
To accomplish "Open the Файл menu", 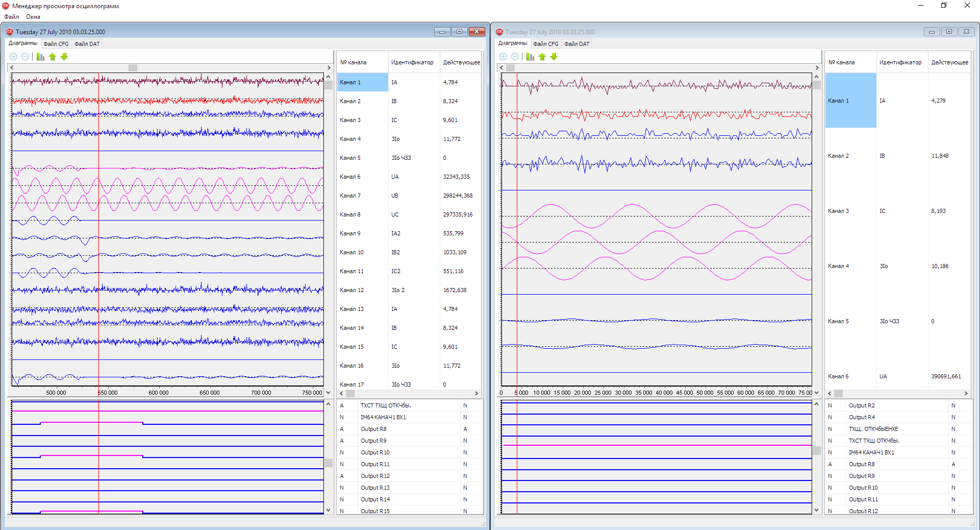I will tap(11, 17).
